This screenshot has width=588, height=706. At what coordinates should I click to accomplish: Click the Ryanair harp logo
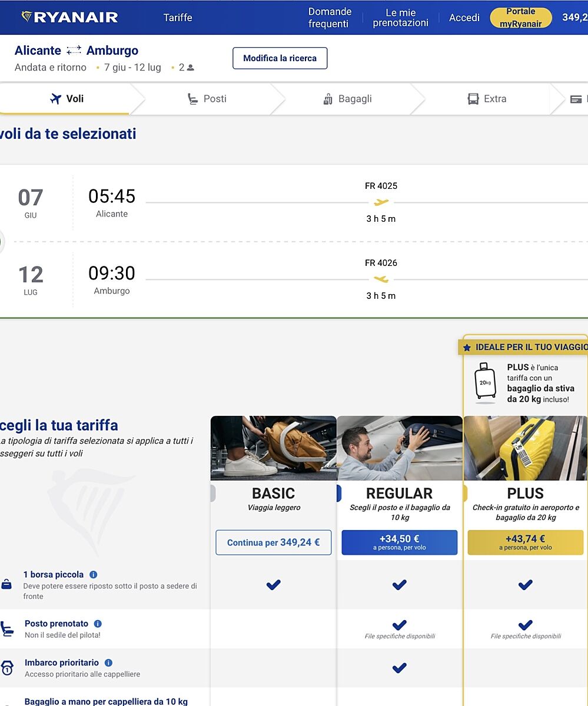[x=27, y=17]
